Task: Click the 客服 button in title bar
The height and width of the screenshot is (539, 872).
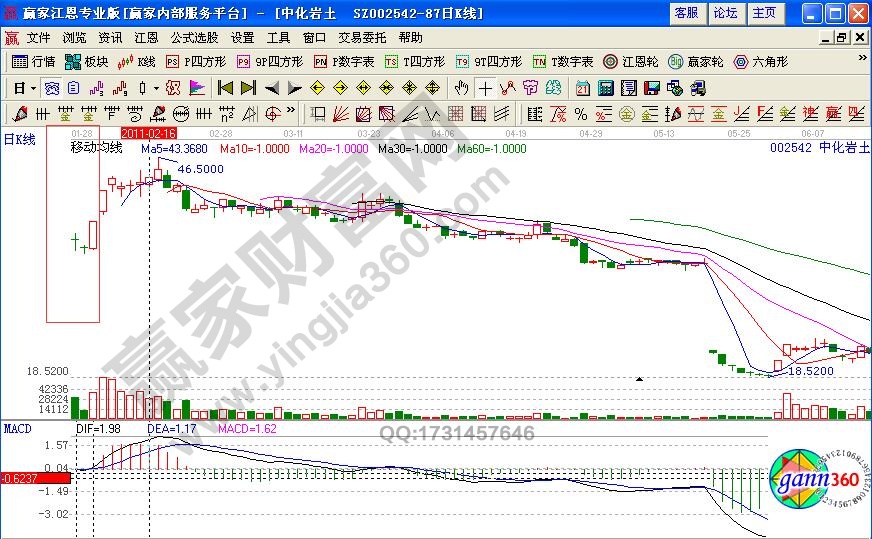Action: tap(686, 13)
